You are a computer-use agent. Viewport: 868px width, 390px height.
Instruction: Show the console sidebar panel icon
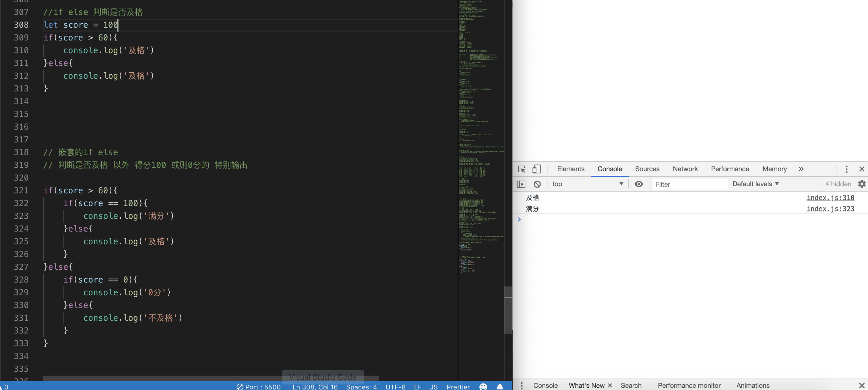[x=521, y=184]
